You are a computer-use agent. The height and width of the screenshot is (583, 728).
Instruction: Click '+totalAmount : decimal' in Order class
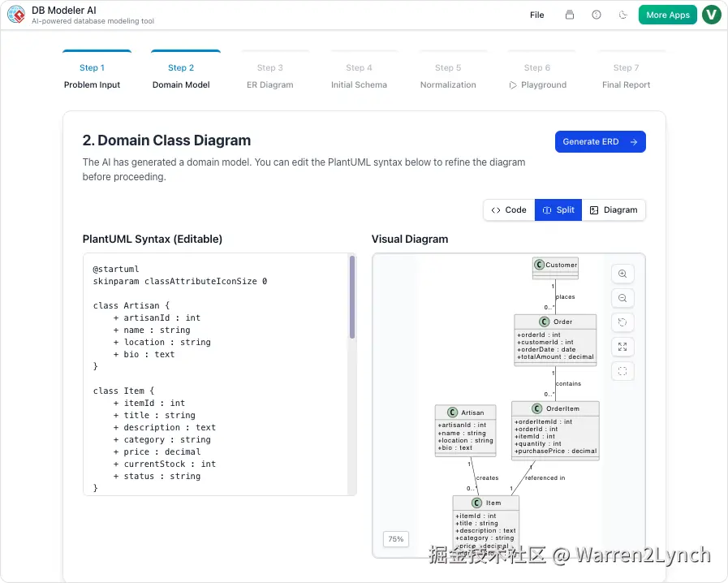[x=555, y=356]
